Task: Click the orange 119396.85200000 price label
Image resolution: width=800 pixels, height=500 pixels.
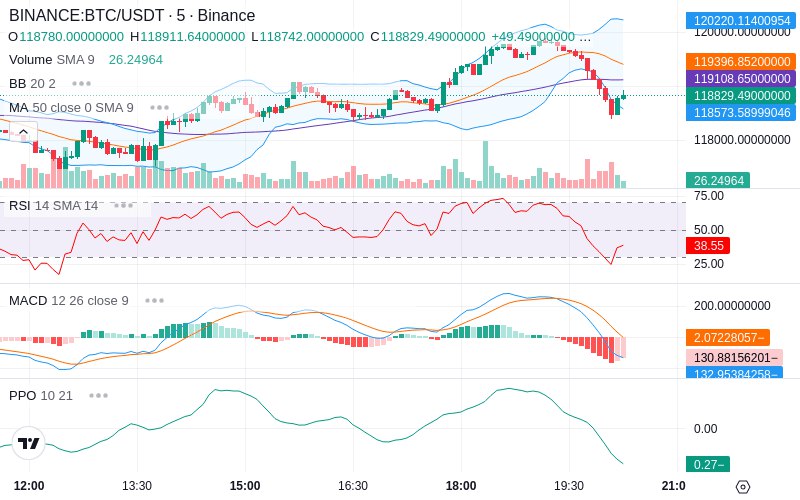Action: tap(741, 62)
